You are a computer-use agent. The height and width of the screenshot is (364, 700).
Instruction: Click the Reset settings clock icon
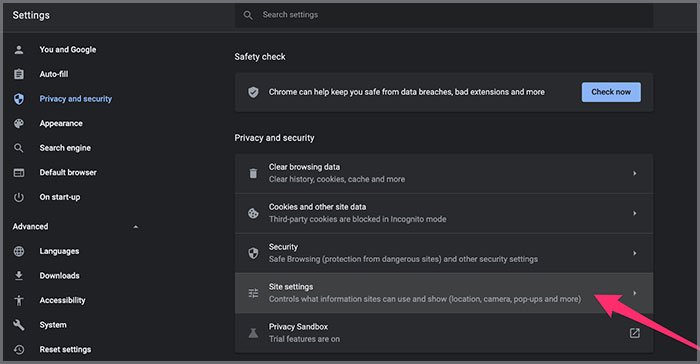coord(19,349)
